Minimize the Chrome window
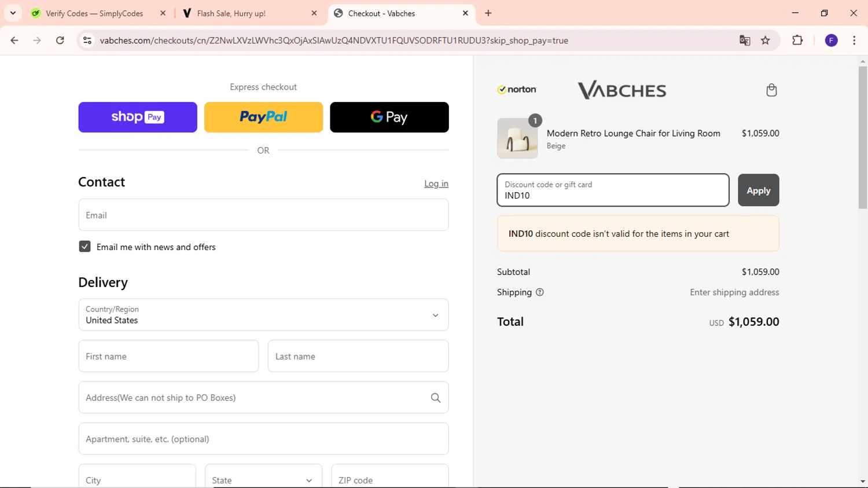The image size is (868, 488). (795, 13)
